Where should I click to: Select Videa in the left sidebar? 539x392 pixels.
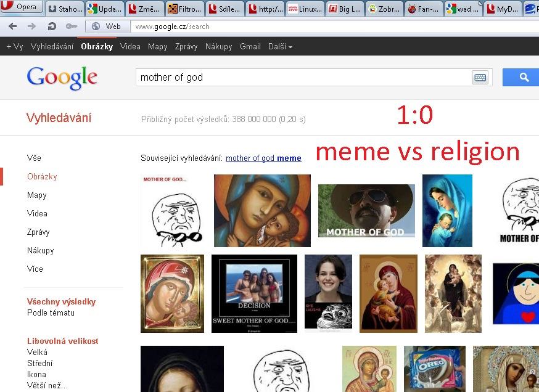[x=37, y=213]
